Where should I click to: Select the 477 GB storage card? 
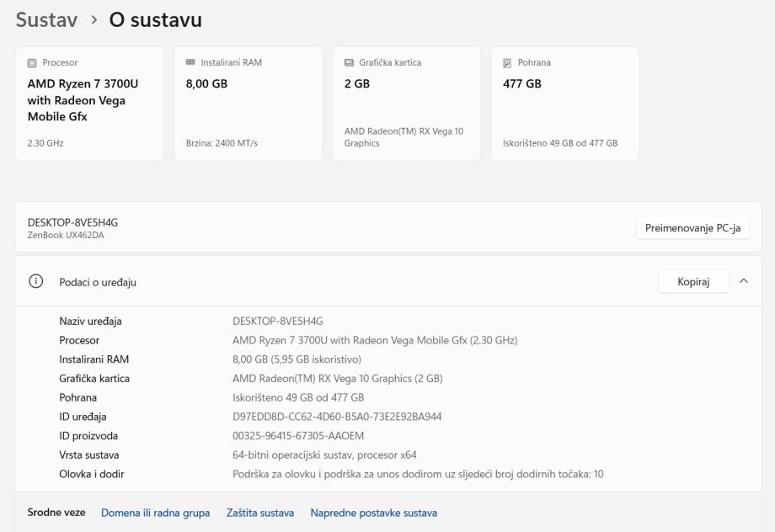point(564,104)
